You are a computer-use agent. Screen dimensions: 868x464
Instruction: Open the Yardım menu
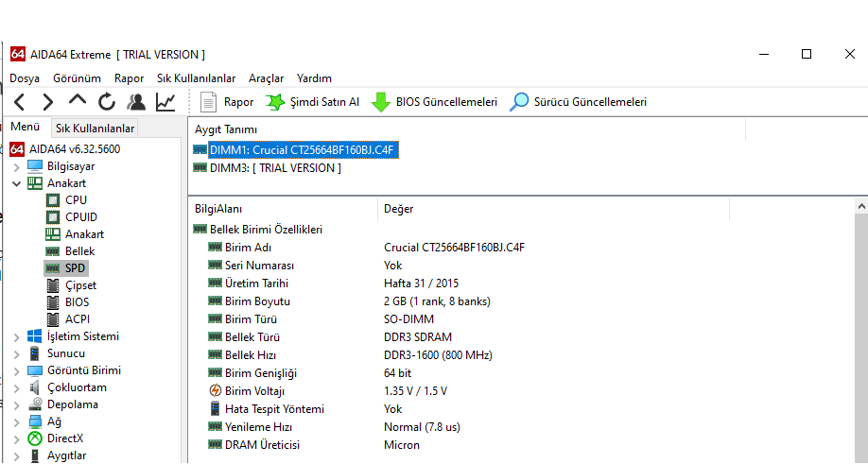314,78
